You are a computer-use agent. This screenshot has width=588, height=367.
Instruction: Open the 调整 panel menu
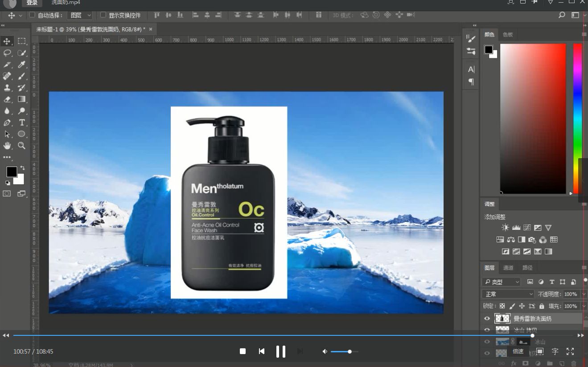584,204
